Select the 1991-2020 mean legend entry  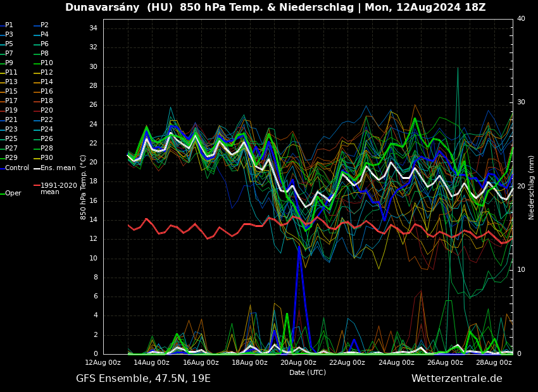tap(58, 188)
